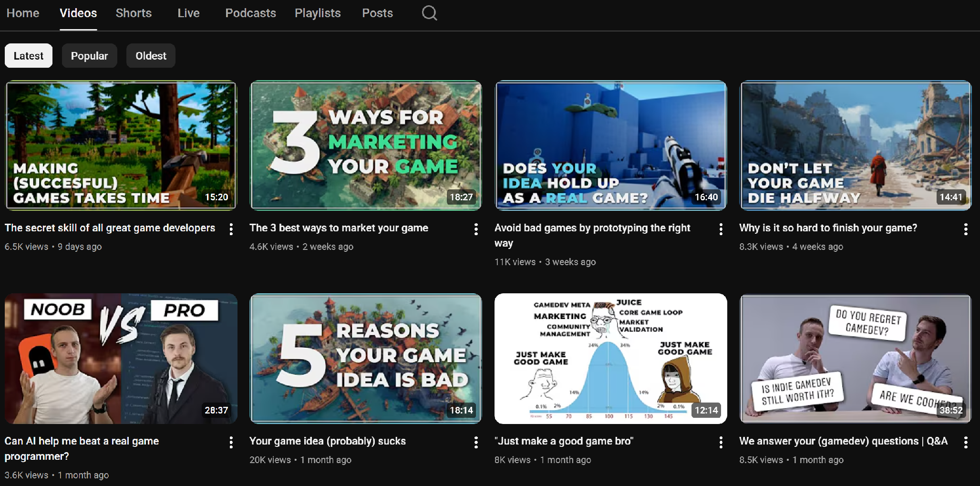Open the Posts tab

(377, 13)
